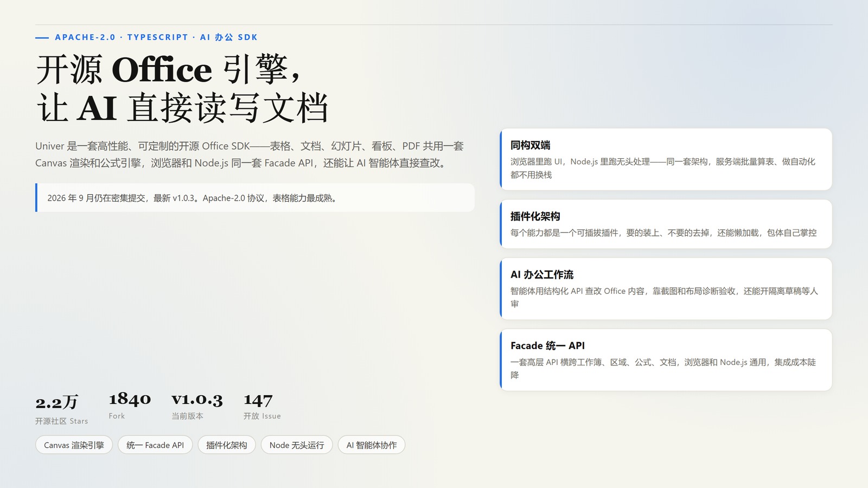Image resolution: width=868 pixels, height=488 pixels.
Task: Select the 统一 Facade API tag
Action: 155,445
